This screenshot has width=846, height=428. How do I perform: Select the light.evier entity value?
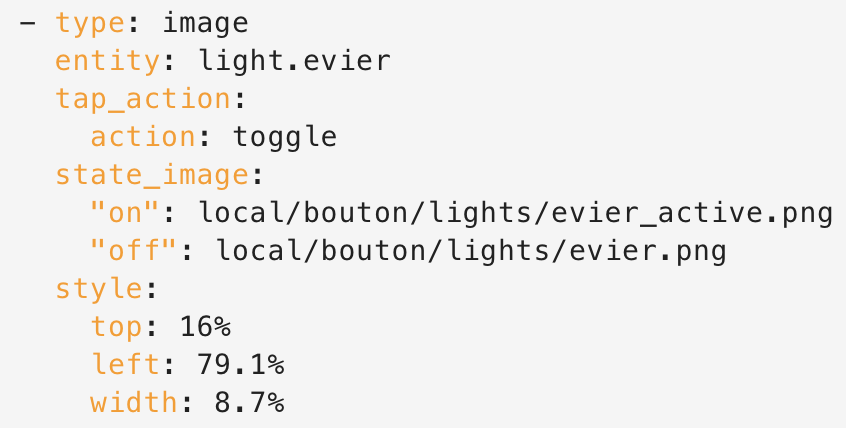click(294, 60)
